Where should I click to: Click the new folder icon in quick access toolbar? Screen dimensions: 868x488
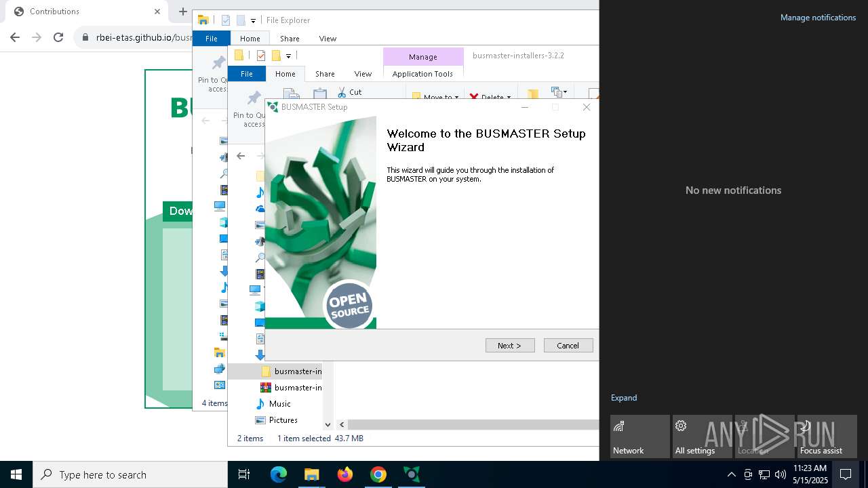click(x=276, y=56)
